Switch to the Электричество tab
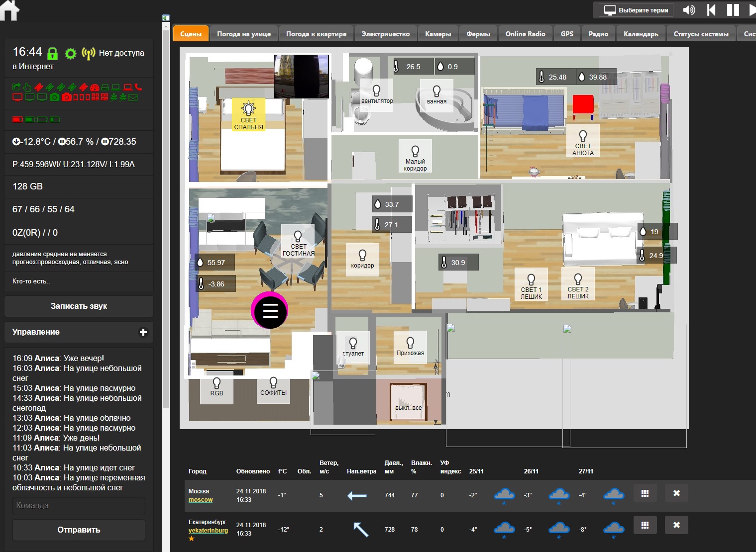Screen dimensions: 756x552 pos(385,34)
